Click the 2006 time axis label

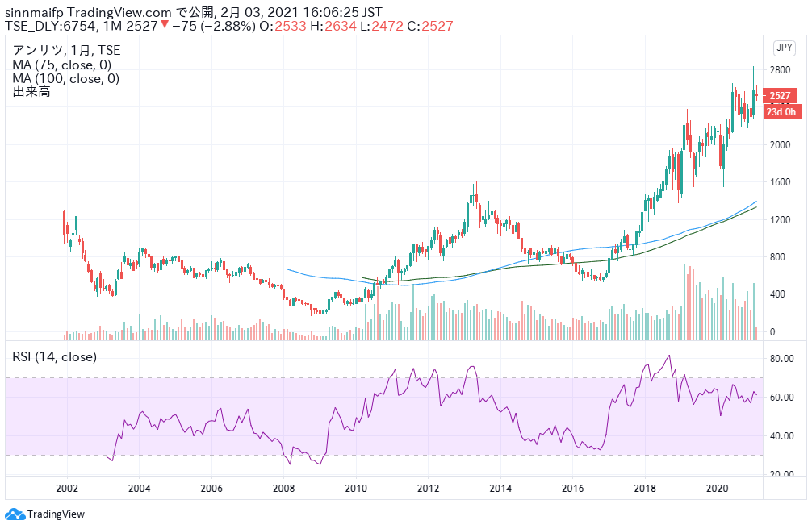[x=211, y=488]
